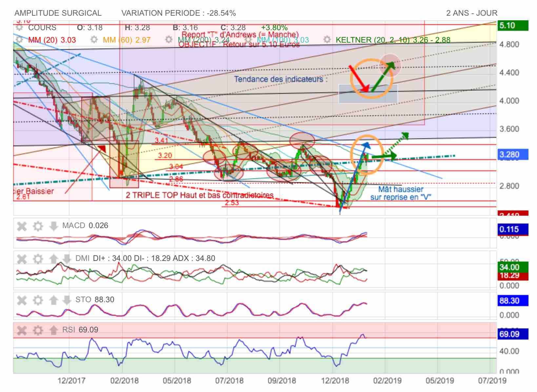Click the MACD 0.026 label

click(x=85, y=225)
